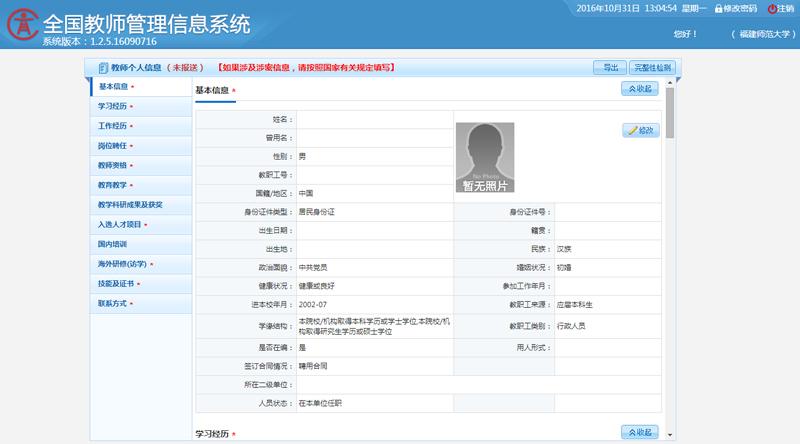Open 教学科研成果及获奖 in the sidebar

141,205
